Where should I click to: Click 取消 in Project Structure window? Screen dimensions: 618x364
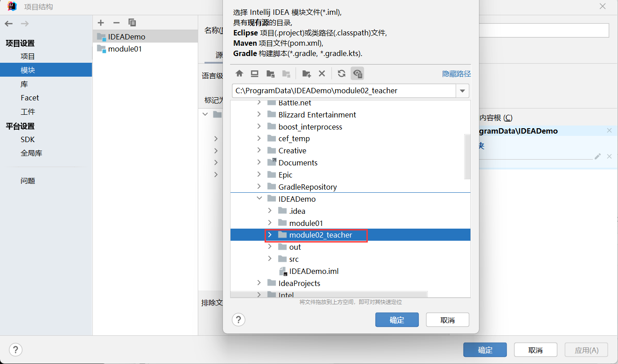coord(535,350)
